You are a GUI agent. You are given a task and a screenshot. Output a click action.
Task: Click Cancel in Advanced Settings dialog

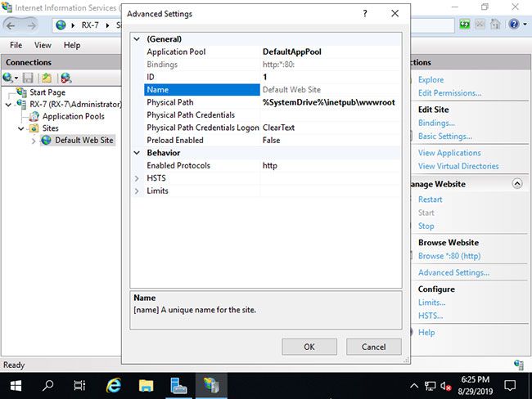click(373, 347)
